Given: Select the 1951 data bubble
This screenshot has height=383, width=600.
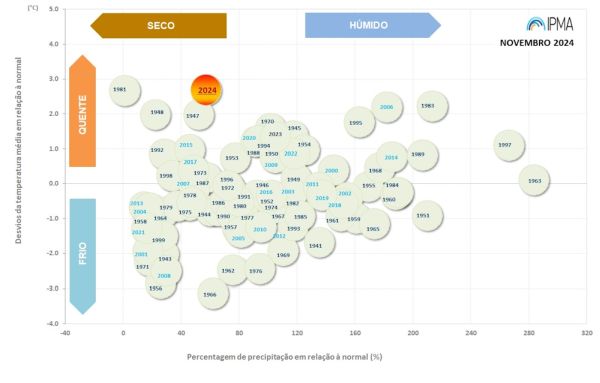Looking at the screenshot, I should click(427, 216).
